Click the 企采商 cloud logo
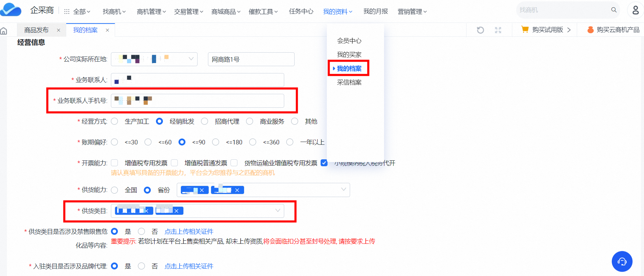Viewport: 644px width, 276px height. click(11, 9)
